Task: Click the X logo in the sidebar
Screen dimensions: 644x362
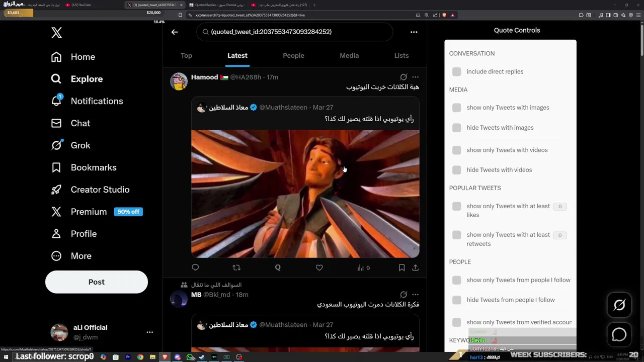Action: click(x=56, y=33)
